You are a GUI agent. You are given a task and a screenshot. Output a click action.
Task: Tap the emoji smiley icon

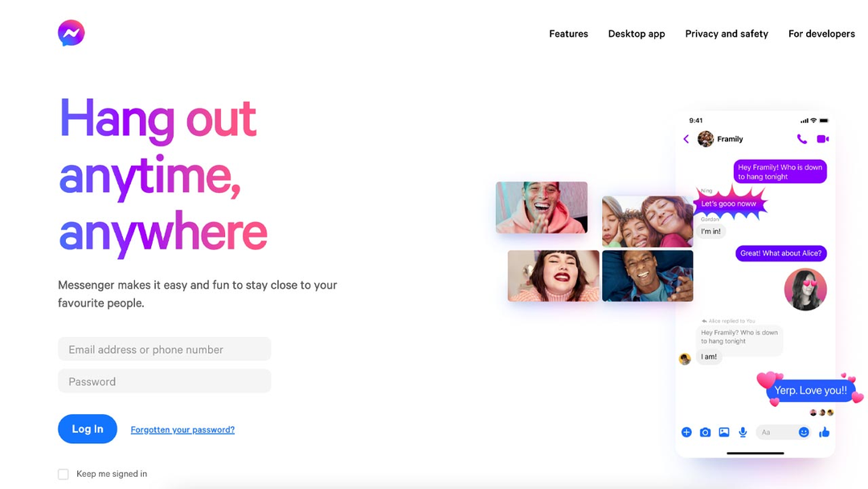(804, 432)
